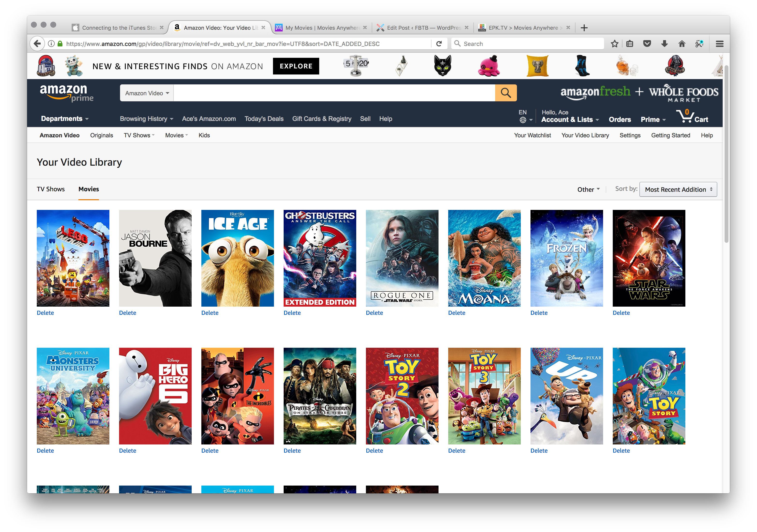Click into the Amazon search field

[334, 93]
